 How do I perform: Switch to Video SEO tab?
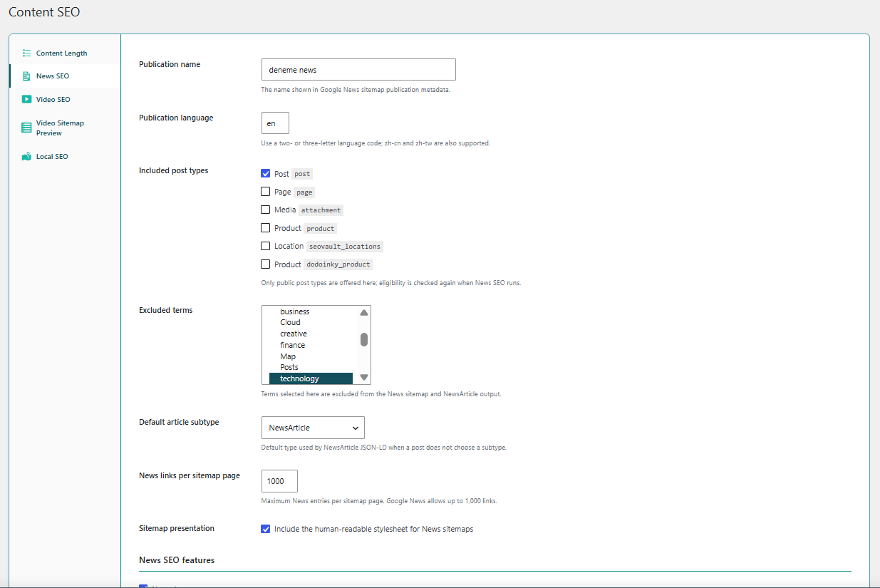click(65, 99)
